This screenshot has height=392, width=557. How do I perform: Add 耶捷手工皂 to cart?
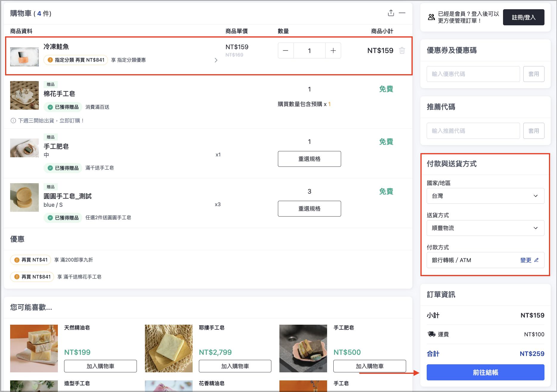(x=235, y=366)
